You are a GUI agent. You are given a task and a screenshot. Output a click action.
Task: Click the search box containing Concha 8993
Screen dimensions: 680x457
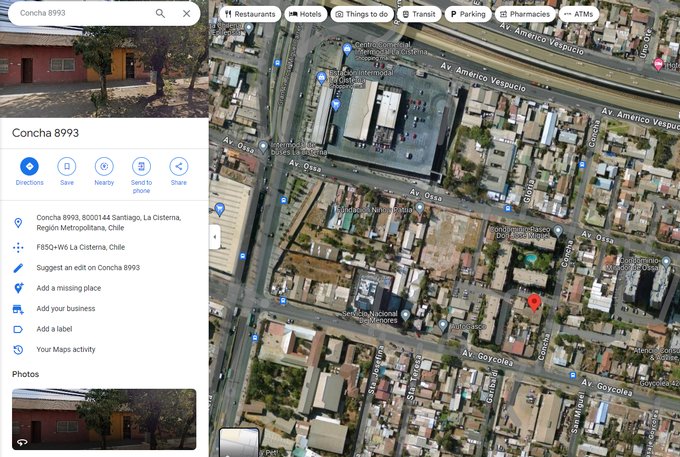tap(80, 14)
